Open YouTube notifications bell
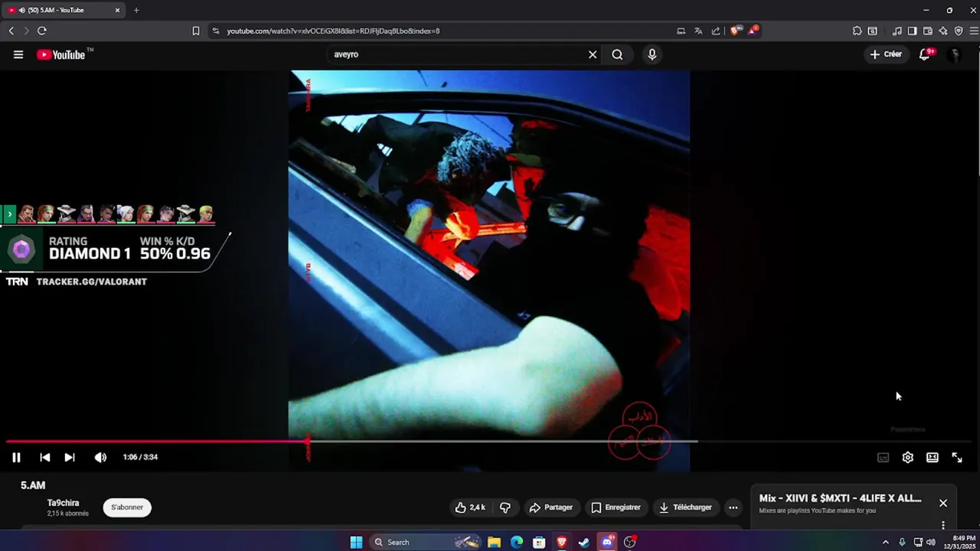 coord(925,54)
